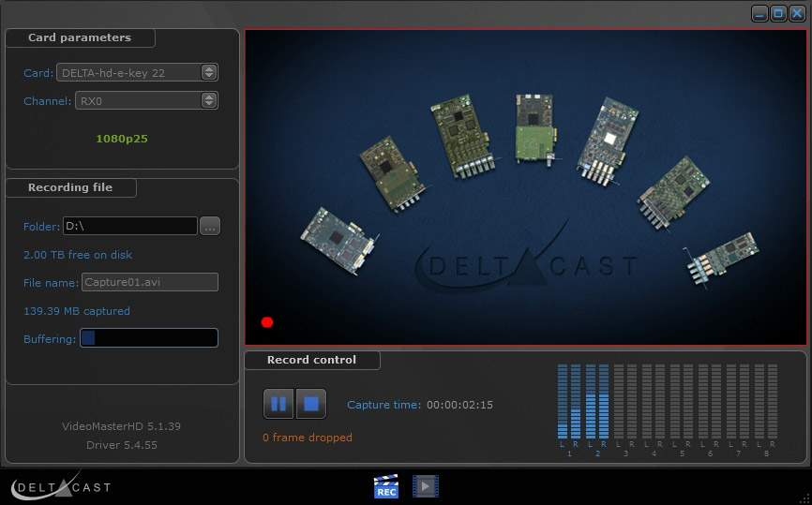Minimize the application window
This screenshot has height=505, width=812.
click(759, 13)
